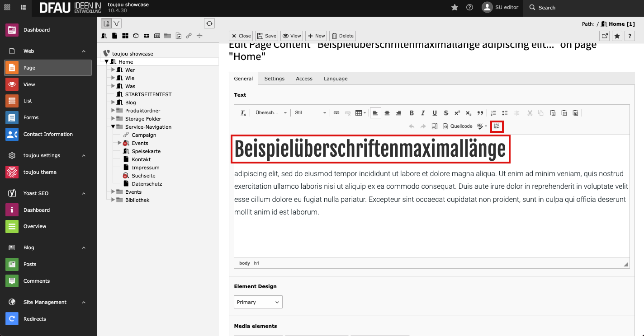
Task: Toggle bold formatting
Action: (x=412, y=113)
